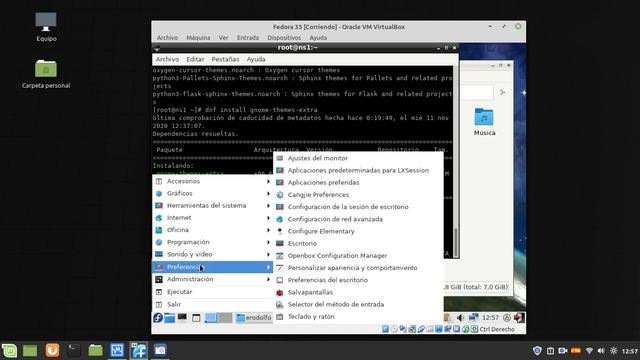Click Selector del método de entrada icon
Image resolution: width=640 pixels, height=360 pixels.
280,304
